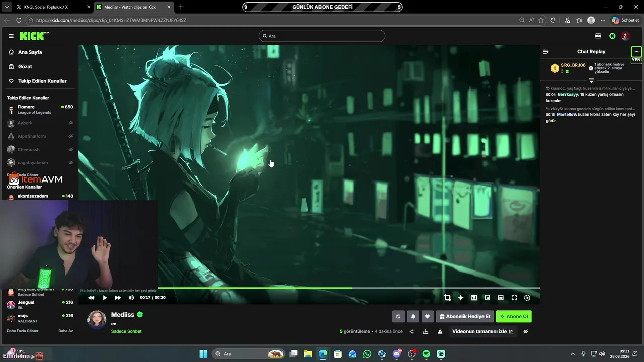Click the Abone Ol button
Image resolution: width=644 pixels, height=362 pixels.
pyautogui.click(x=514, y=316)
